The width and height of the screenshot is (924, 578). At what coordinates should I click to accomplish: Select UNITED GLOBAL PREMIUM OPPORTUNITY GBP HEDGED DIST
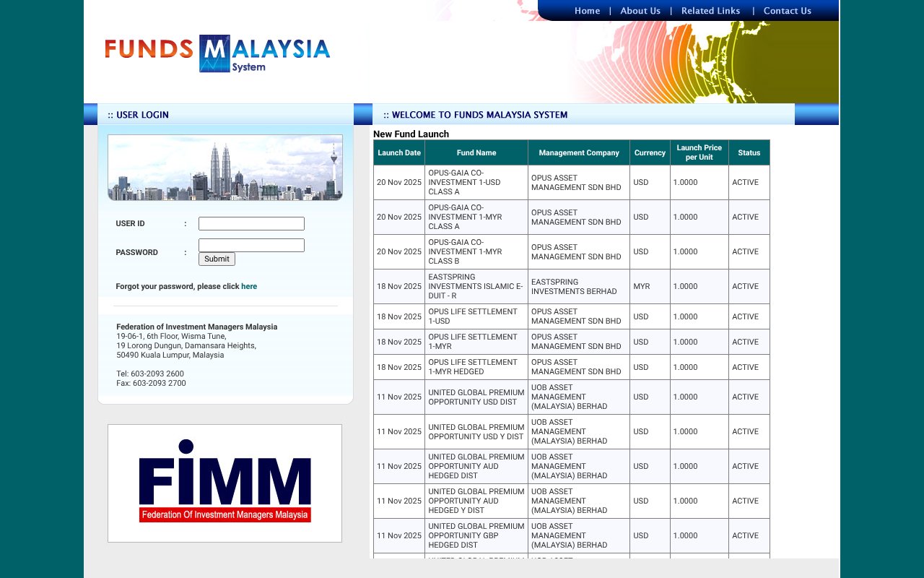point(476,535)
